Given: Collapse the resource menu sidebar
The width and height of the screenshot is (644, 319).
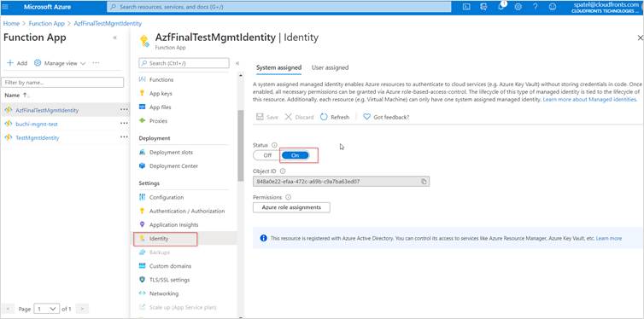Looking at the screenshot, I should click(x=237, y=63).
